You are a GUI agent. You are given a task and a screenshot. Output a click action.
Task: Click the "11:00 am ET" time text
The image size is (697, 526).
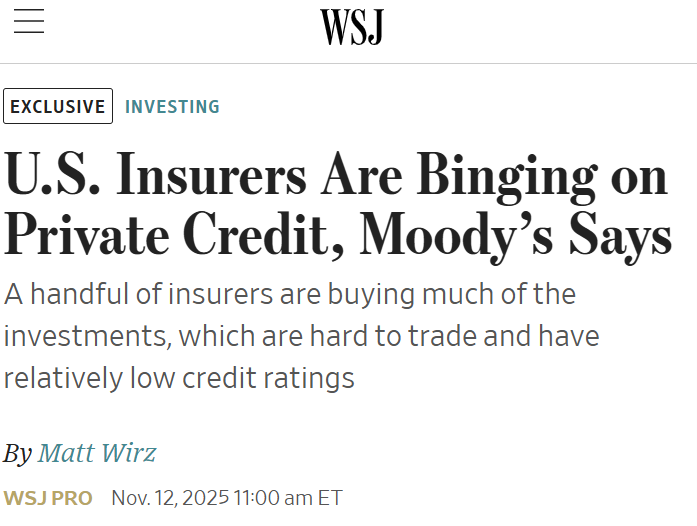click(x=288, y=498)
